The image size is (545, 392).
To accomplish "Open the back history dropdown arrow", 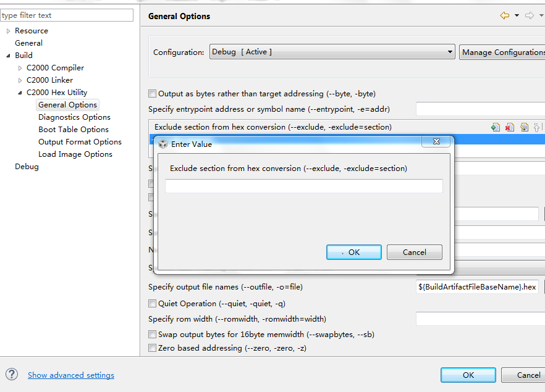I will click(517, 15).
